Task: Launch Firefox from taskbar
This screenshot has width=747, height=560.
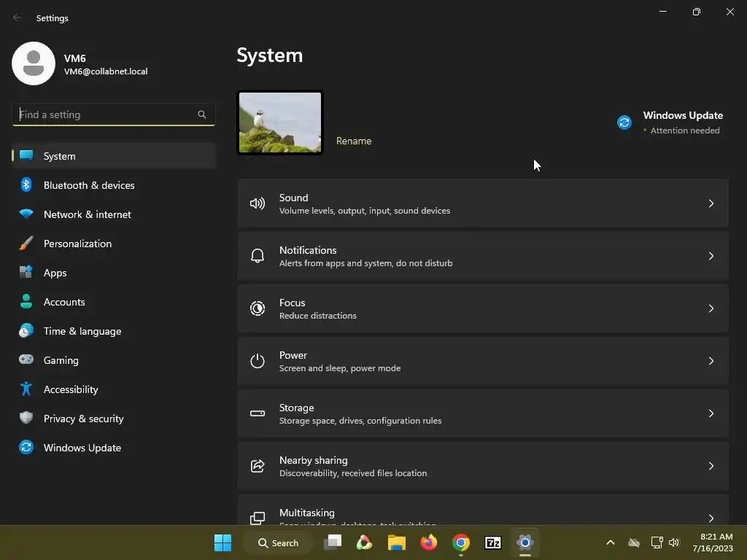Action: (x=429, y=542)
